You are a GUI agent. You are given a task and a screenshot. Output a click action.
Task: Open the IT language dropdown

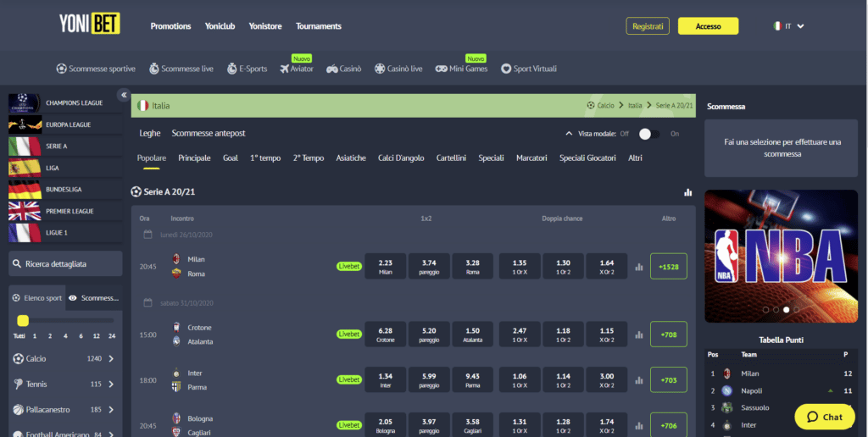788,26
